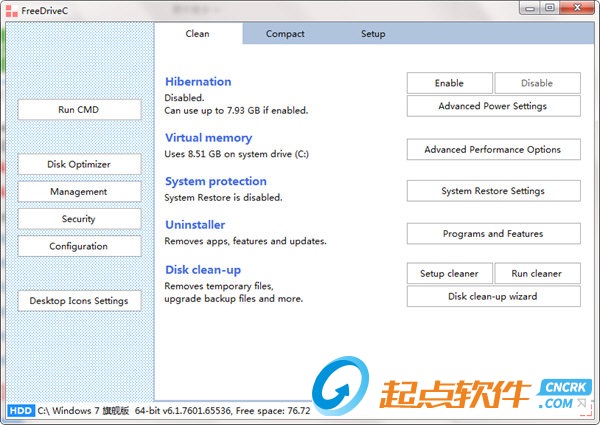Click the Virtual memory heading
Viewport: 600px width, 425px height.
209,138
